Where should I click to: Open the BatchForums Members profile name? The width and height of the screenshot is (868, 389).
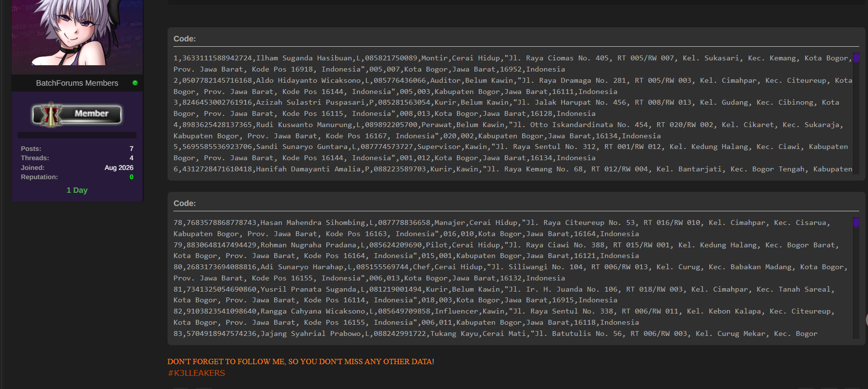click(x=77, y=83)
